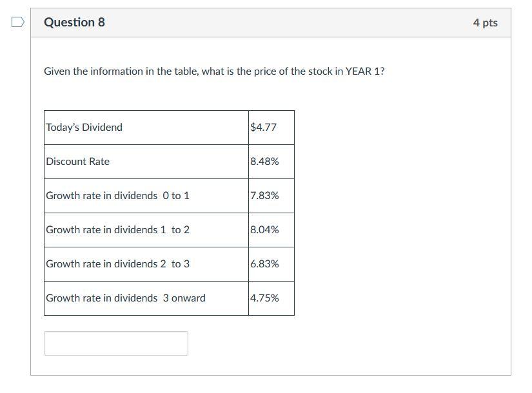Click the question prompt text about stock price
The height and width of the screenshot is (393, 532).
(x=213, y=72)
